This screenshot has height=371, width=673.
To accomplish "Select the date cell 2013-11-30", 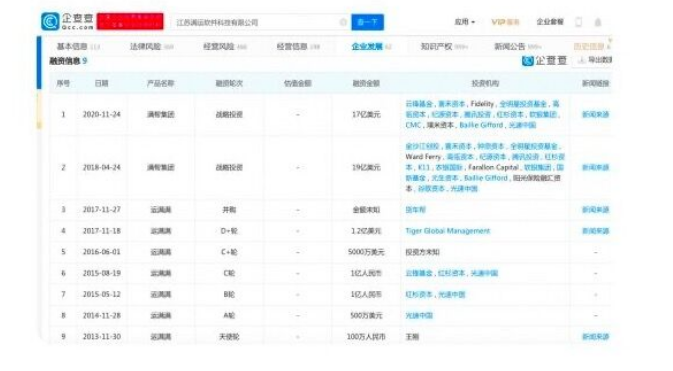I will (x=102, y=337).
